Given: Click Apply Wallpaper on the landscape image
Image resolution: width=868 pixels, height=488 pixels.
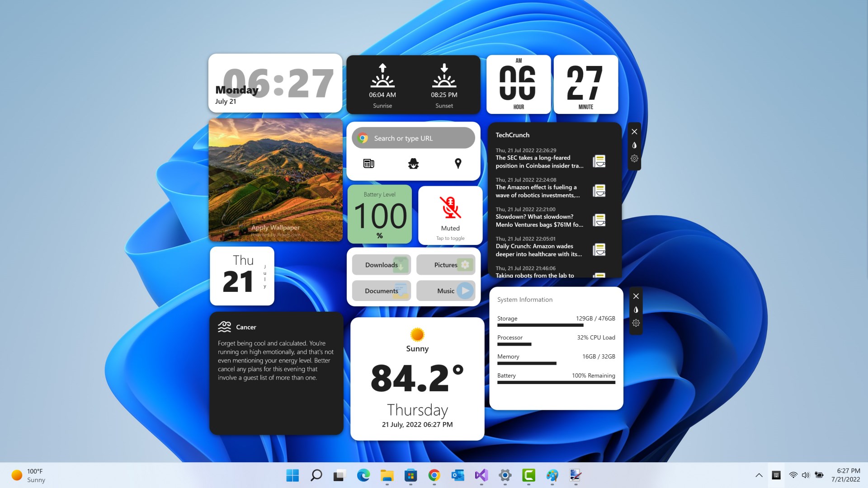Looking at the screenshot, I should [275, 227].
